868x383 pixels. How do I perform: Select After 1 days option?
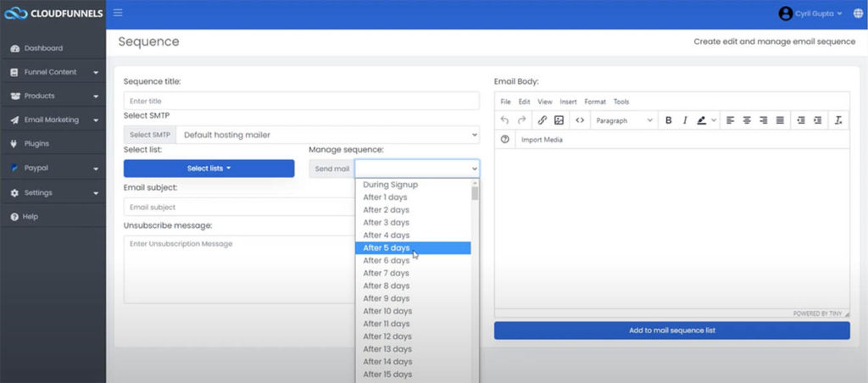pyautogui.click(x=413, y=197)
